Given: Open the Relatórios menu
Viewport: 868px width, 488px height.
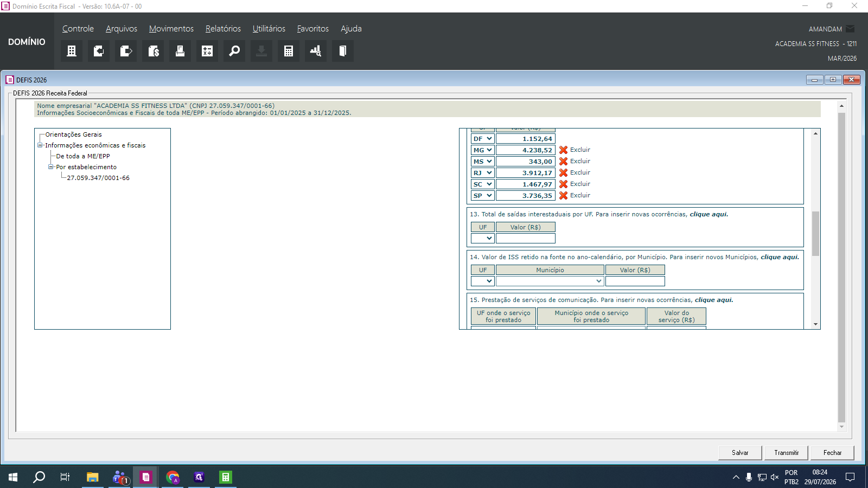Looking at the screenshot, I should click(x=223, y=29).
